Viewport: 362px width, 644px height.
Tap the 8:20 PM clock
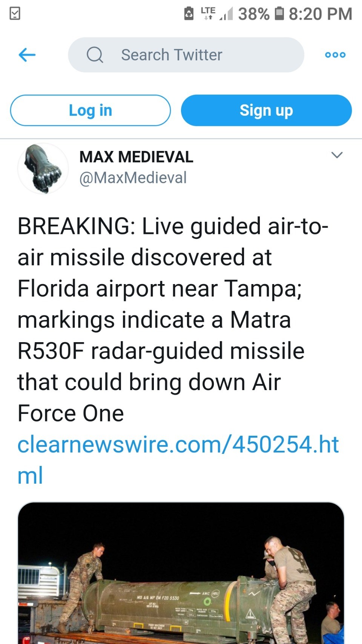click(x=320, y=14)
